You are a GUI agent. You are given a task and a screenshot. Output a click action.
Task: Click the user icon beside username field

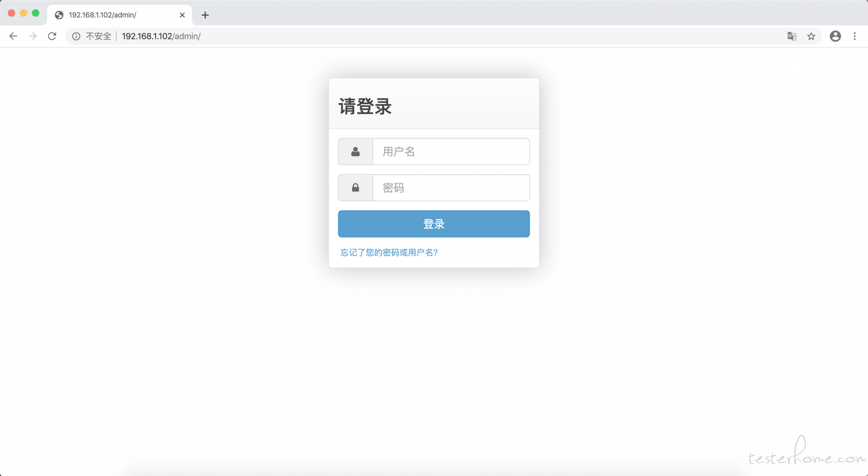(355, 152)
